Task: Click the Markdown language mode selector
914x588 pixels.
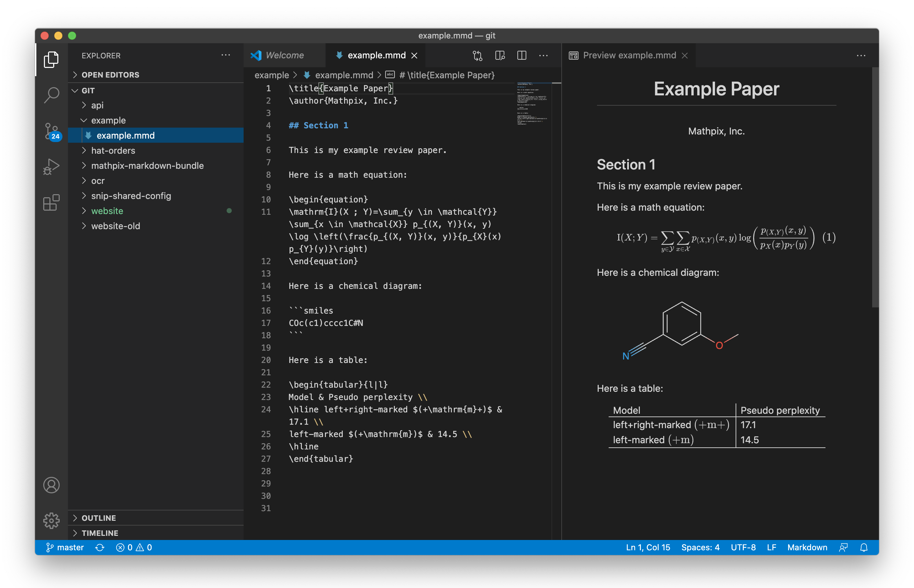Action: pos(808,547)
